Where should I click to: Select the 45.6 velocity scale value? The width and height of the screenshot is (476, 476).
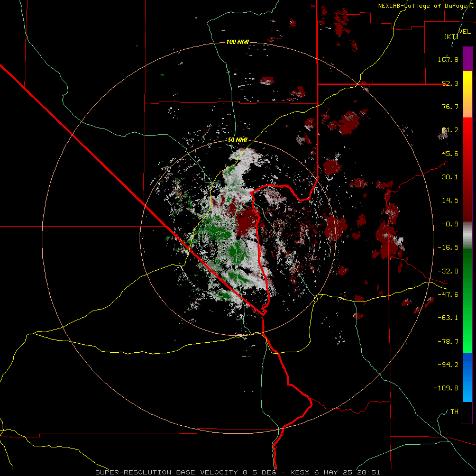pos(450,153)
